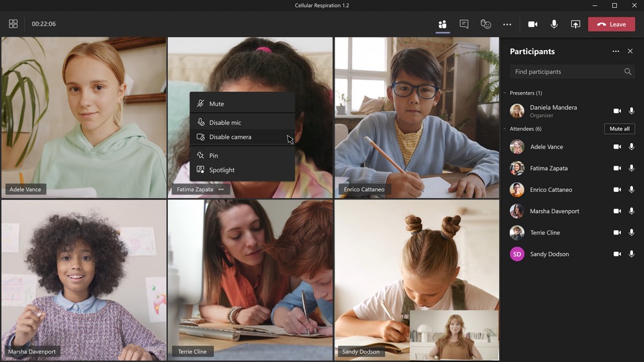644x362 pixels.
Task: Open the reactions icon in toolbar
Action: (x=486, y=24)
